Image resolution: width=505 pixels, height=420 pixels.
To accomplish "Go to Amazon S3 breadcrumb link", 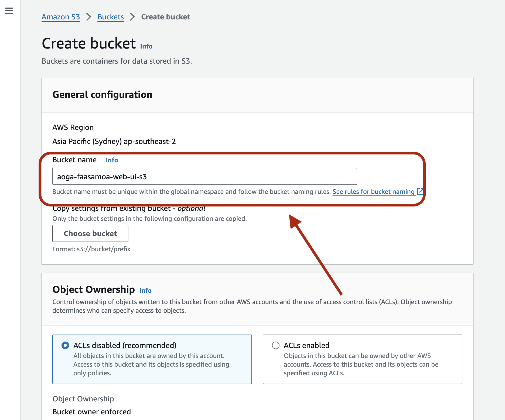I will click(61, 17).
